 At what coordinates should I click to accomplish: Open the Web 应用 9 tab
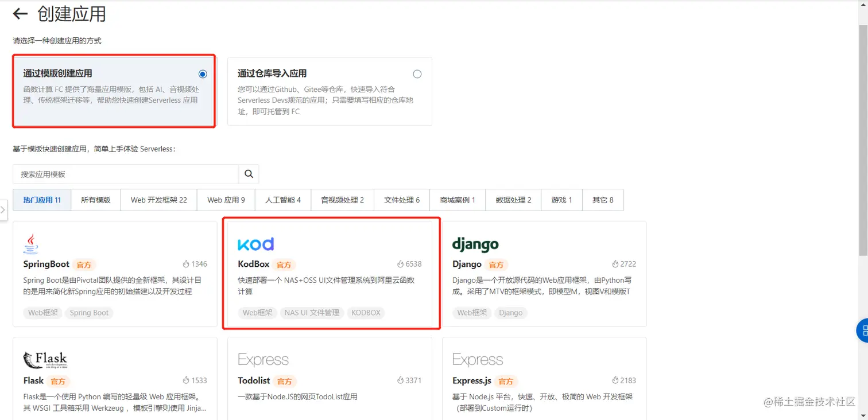tap(226, 200)
